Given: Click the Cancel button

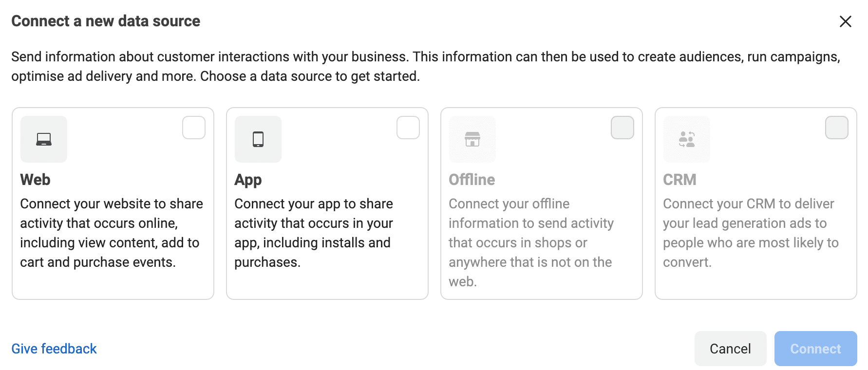Looking at the screenshot, I should (x=730, y=349).
